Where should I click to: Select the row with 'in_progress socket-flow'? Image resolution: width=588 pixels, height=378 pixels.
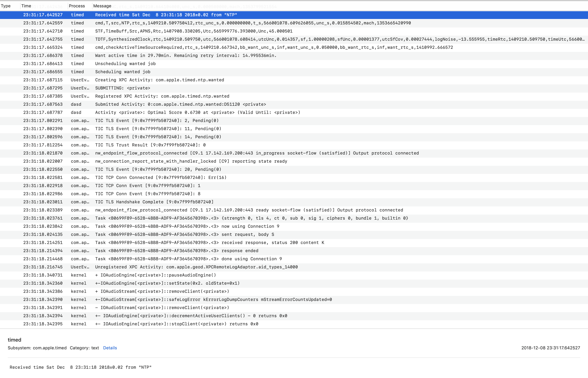[294, 153]
